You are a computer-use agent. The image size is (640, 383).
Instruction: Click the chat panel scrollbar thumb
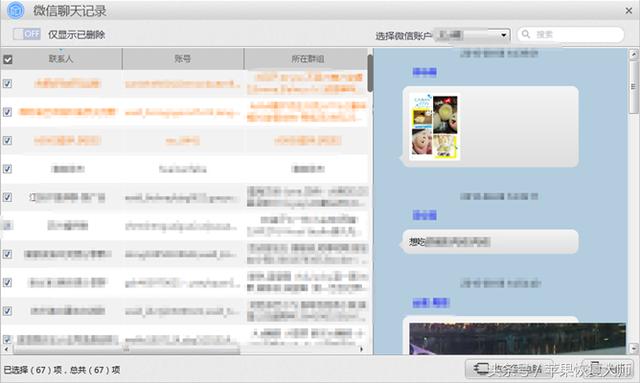(x=633, y=87)
